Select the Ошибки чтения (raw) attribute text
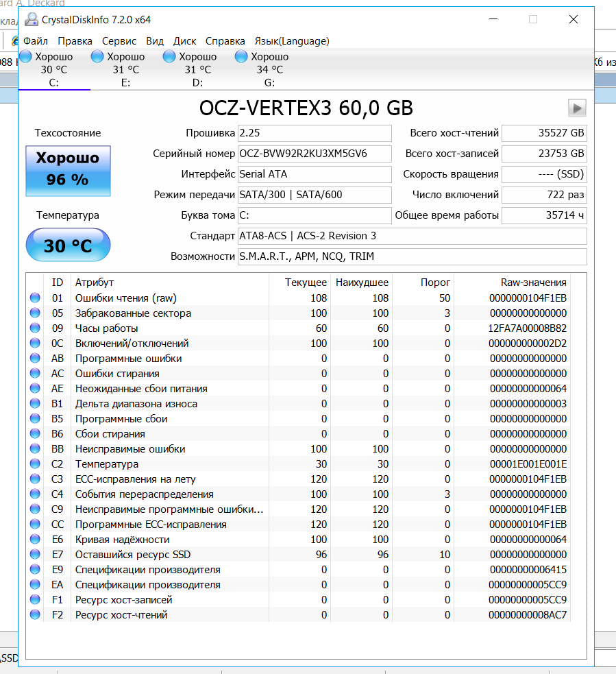 (x=126, y=298)
